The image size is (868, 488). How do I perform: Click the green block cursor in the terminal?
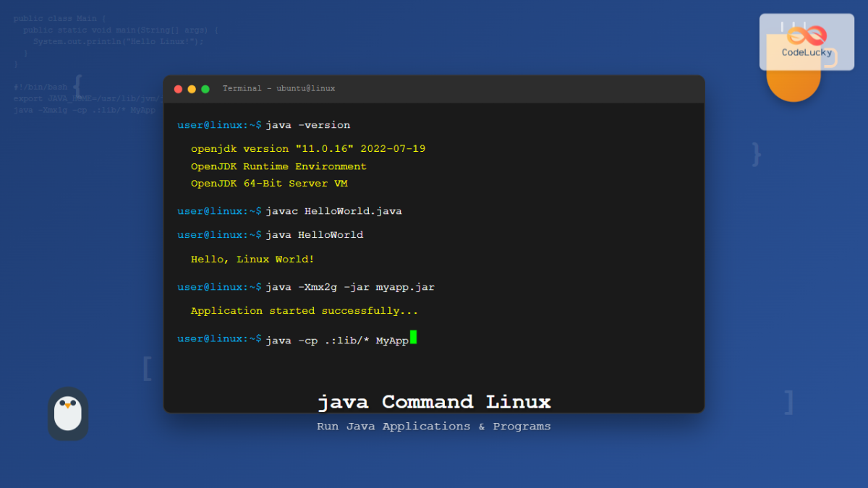(412, 338)
